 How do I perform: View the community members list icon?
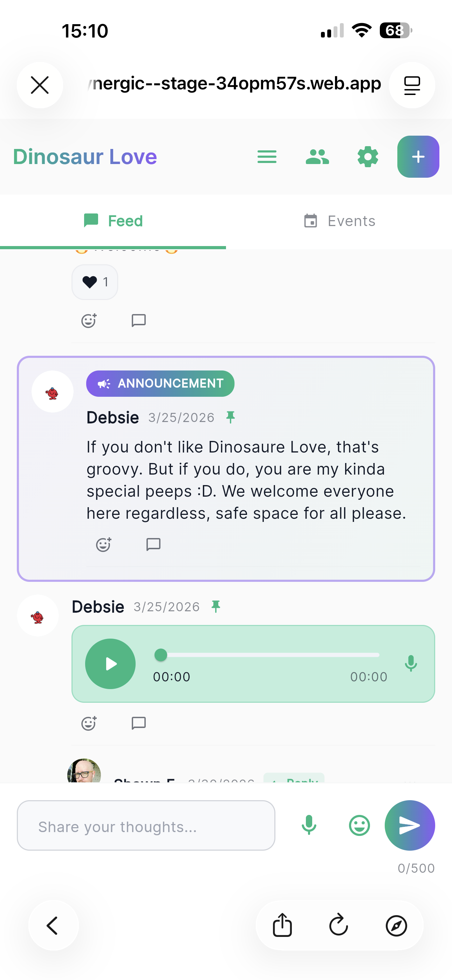pos(317,157)
